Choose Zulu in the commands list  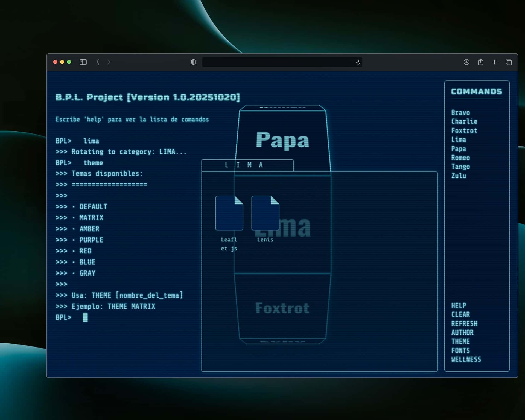[459, 176]
